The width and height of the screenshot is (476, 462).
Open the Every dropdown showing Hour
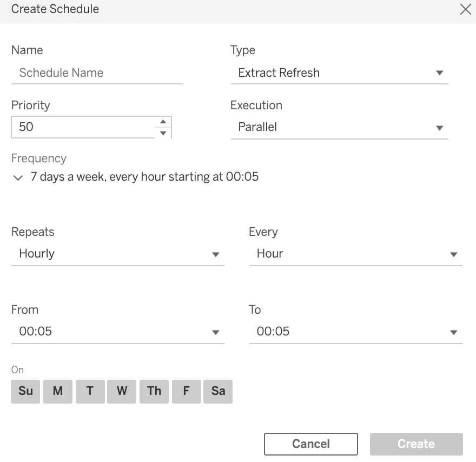tap(356, 254)
